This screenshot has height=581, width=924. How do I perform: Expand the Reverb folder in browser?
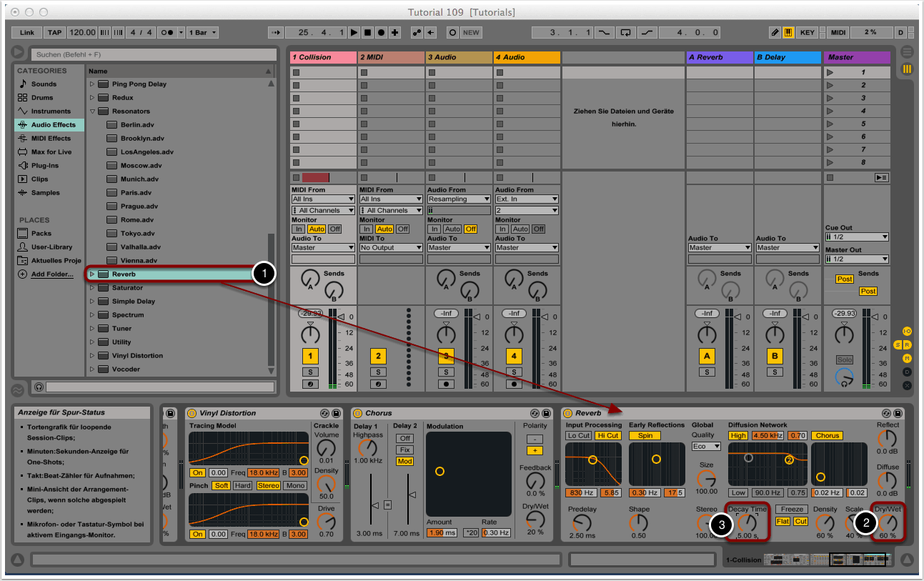[91, 274]
